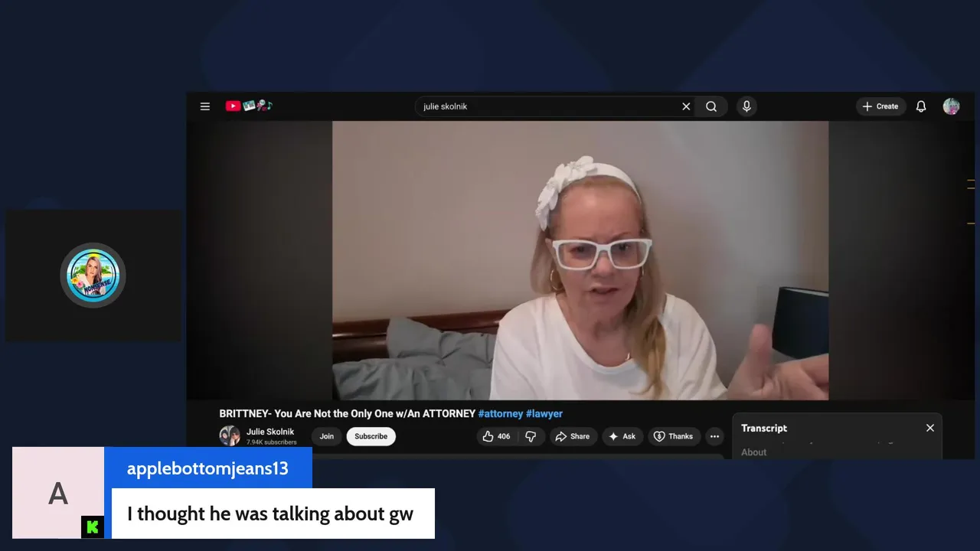Screen dimensions: 980x551
Task: Click the Join membership button
Action: (x=327, y=436)
